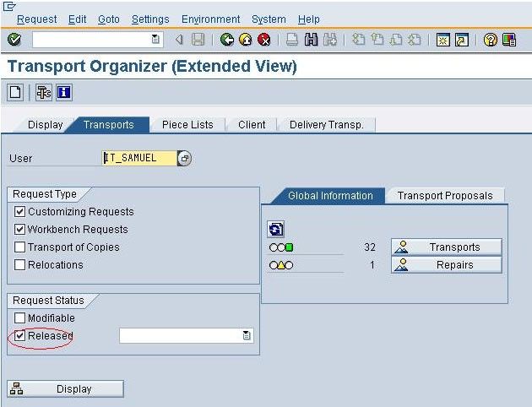
Task: Click the yellow triangle status icon
Action: point(281,265)
